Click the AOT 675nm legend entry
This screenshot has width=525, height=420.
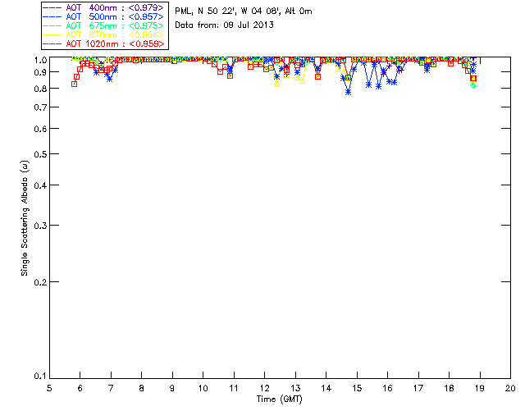[x=103, y=25]
